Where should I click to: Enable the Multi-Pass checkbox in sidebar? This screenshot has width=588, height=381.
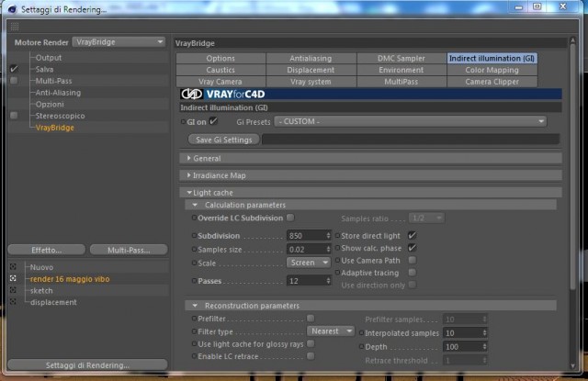point(14,81)
